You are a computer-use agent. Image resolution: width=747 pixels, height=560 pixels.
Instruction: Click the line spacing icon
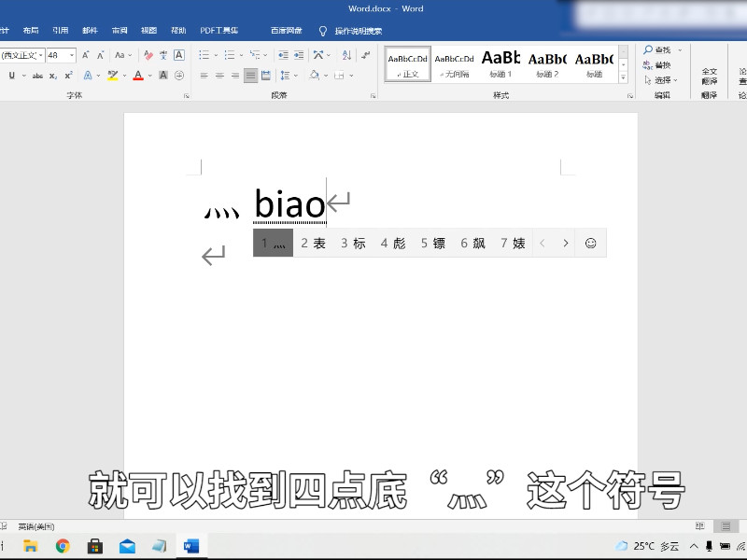tap(285, 76)
